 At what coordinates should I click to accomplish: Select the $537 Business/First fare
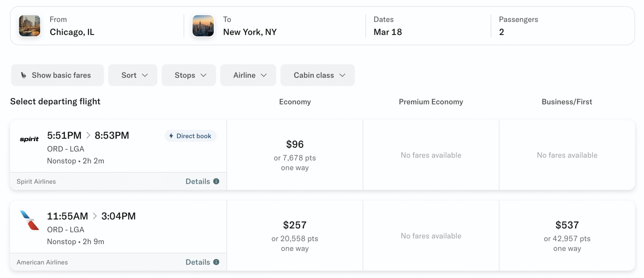[x=567, y=236]
